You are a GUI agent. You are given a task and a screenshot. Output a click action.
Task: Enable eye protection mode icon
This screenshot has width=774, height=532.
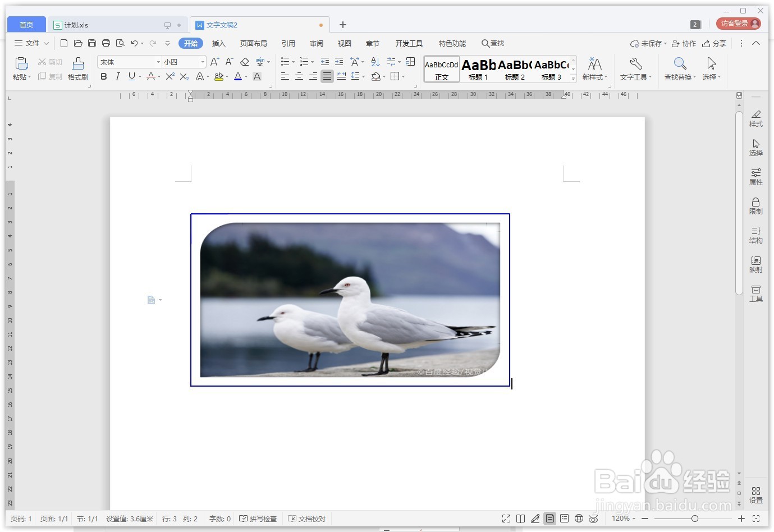593,519
